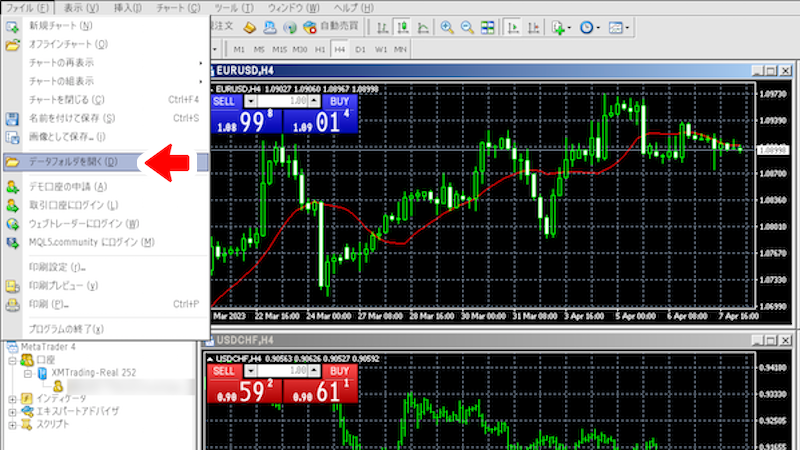Choose MQL5.community にログイン entry
Image resolution: width=800 pixels, height=450 pixels.
[105, 242]
